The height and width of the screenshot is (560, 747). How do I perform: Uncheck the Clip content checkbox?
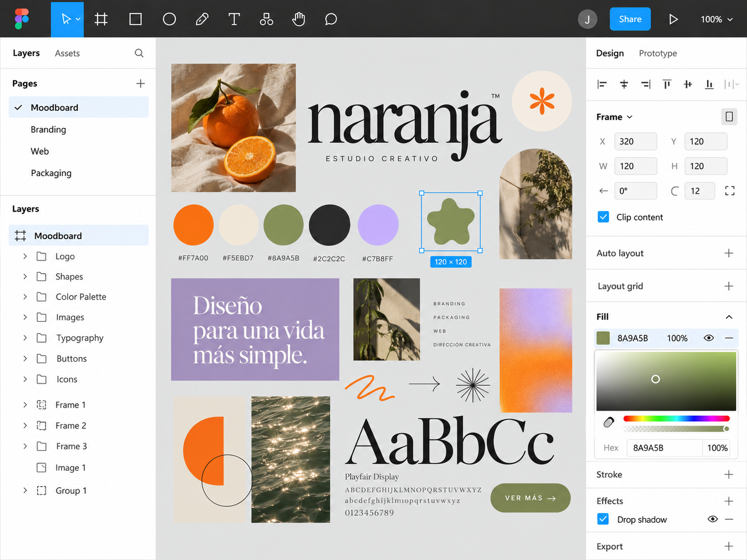603,217
